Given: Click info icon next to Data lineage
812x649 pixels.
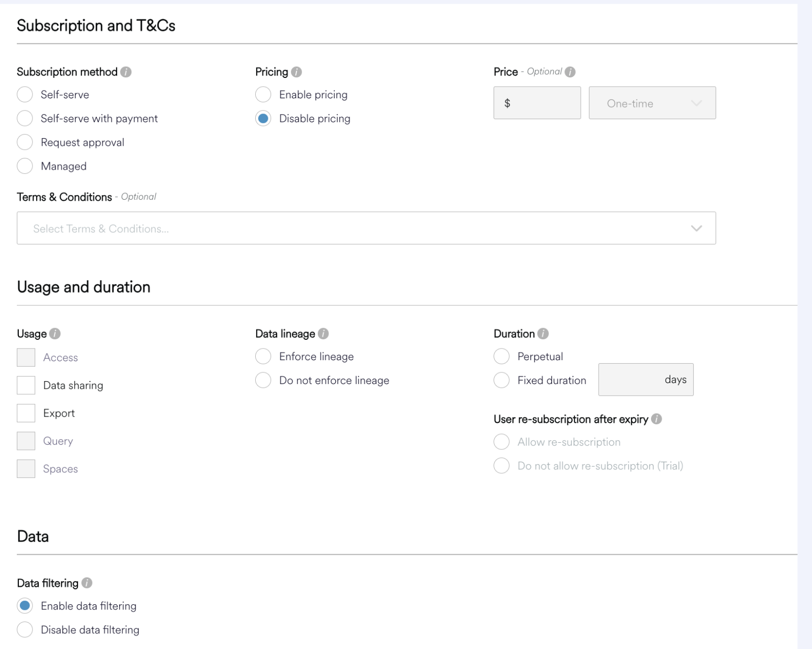Looking at the screenshot, I should [x=323, y=334].
